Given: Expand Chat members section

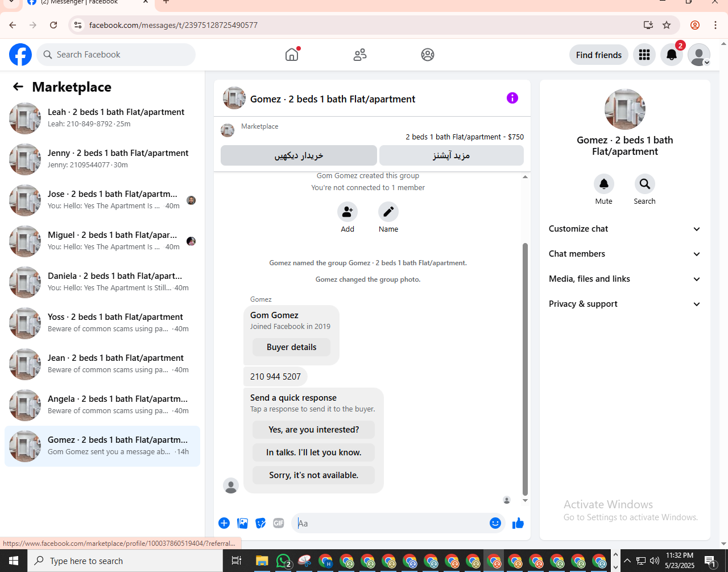Looking at the screenshot, I should 625,254.
